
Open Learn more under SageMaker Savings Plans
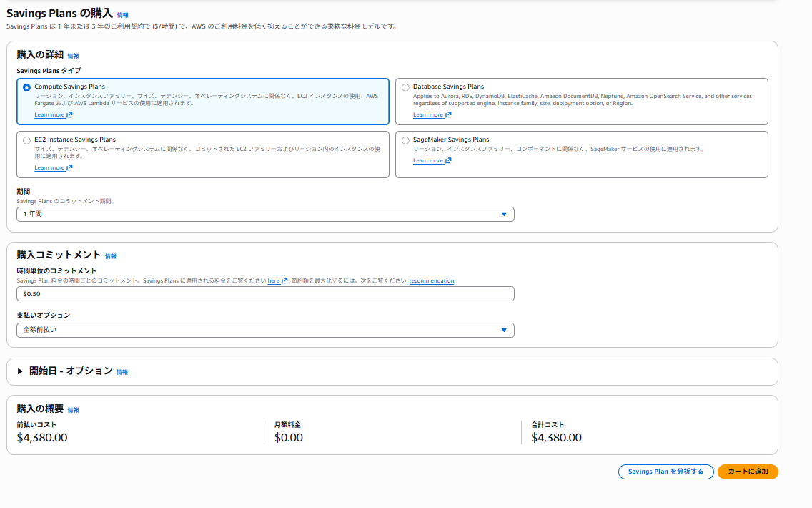pyautogui.click(x=427, y=161)
